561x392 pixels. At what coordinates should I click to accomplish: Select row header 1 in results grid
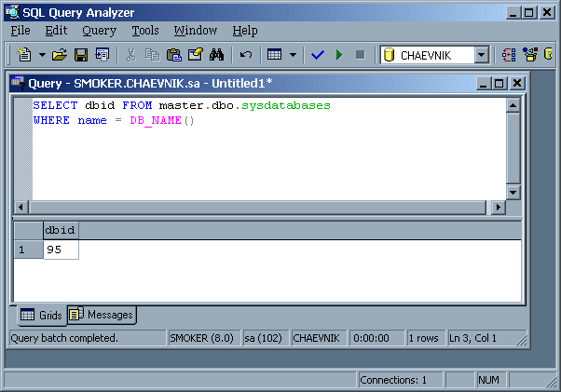(29, 250)
